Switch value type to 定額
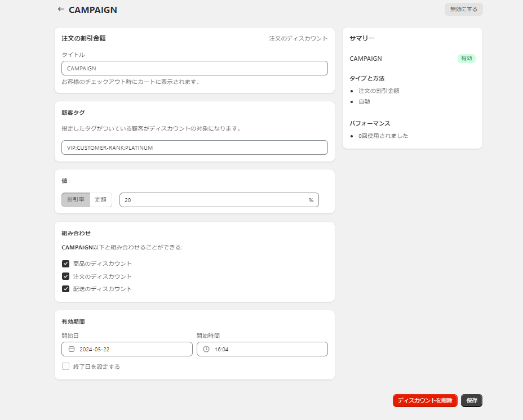The image size is (523, 420). click(101, 200)
